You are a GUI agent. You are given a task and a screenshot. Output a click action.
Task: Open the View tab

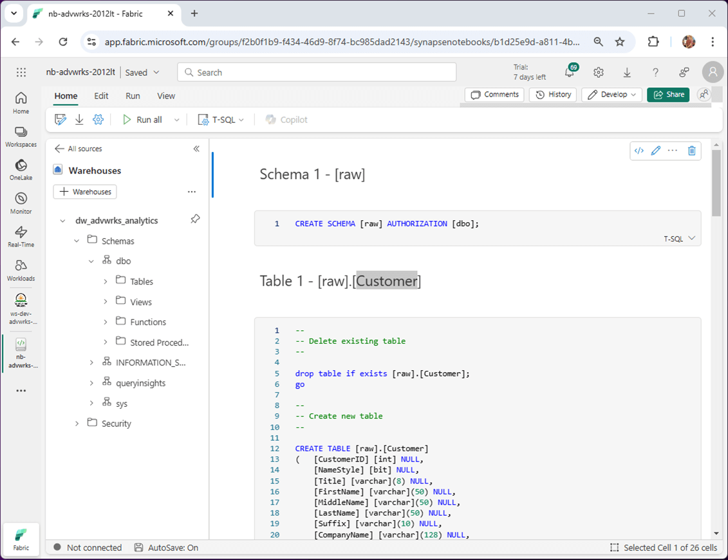pos(166,96)
